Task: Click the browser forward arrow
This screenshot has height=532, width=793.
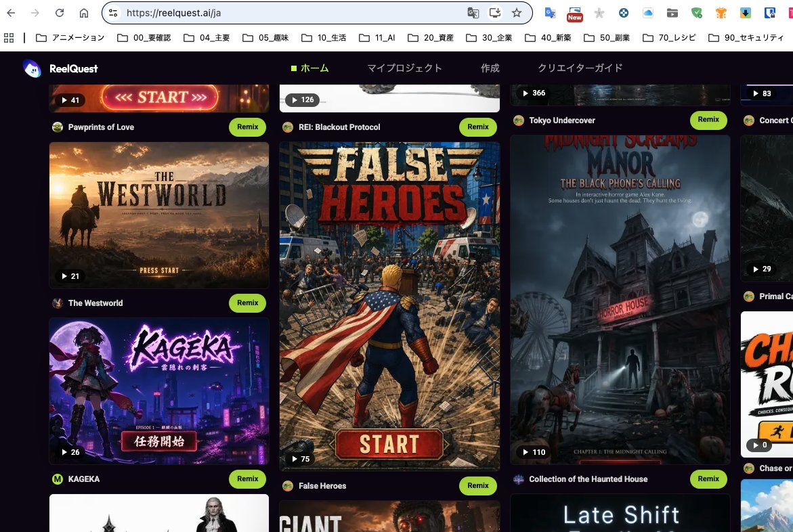Action: point(35,13)
